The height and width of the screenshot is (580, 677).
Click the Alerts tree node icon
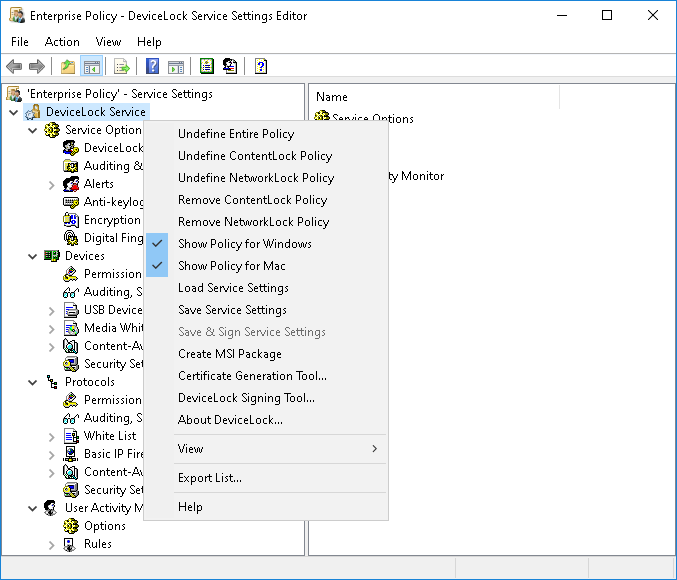[x=71, y=184]
